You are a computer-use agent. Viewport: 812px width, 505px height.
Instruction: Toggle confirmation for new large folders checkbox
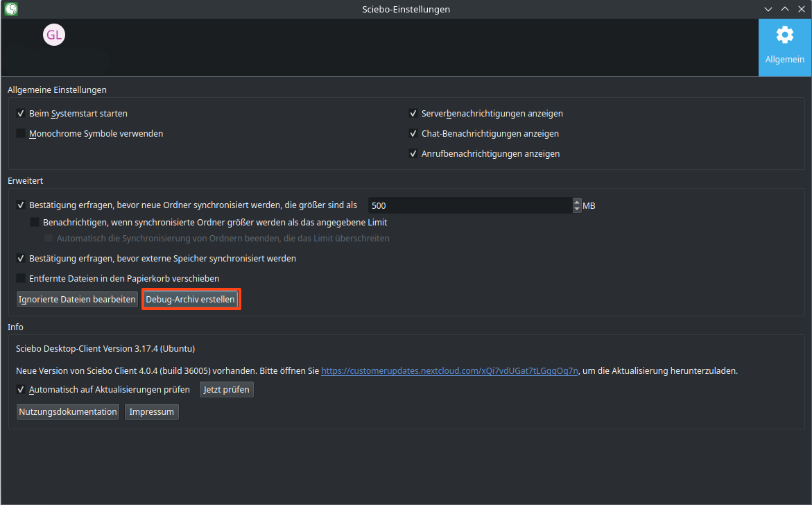(21, 205)
